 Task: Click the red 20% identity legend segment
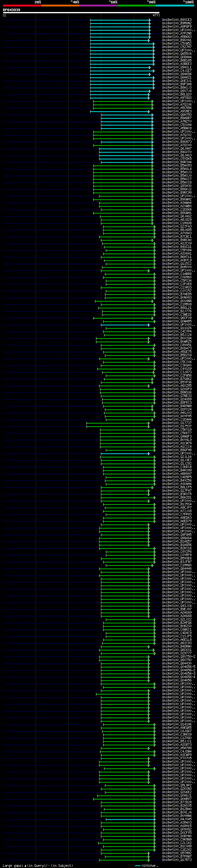click(22, 6)
